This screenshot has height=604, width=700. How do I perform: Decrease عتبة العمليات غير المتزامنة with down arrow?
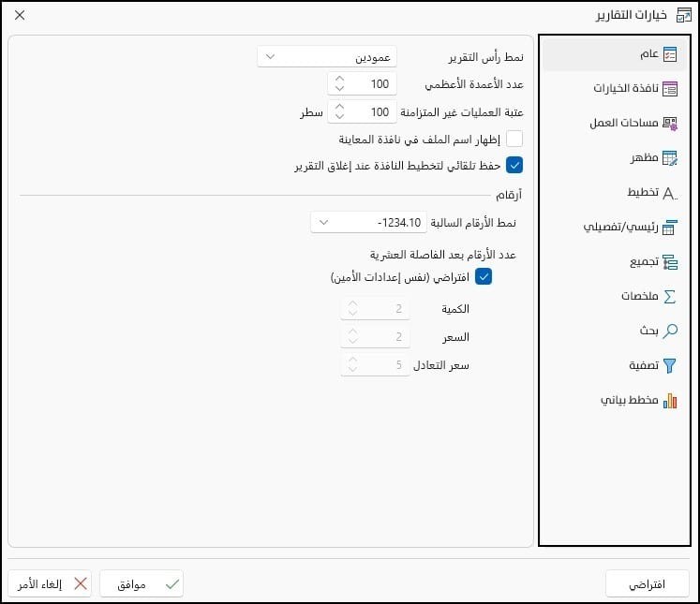[x=340, y=116]
